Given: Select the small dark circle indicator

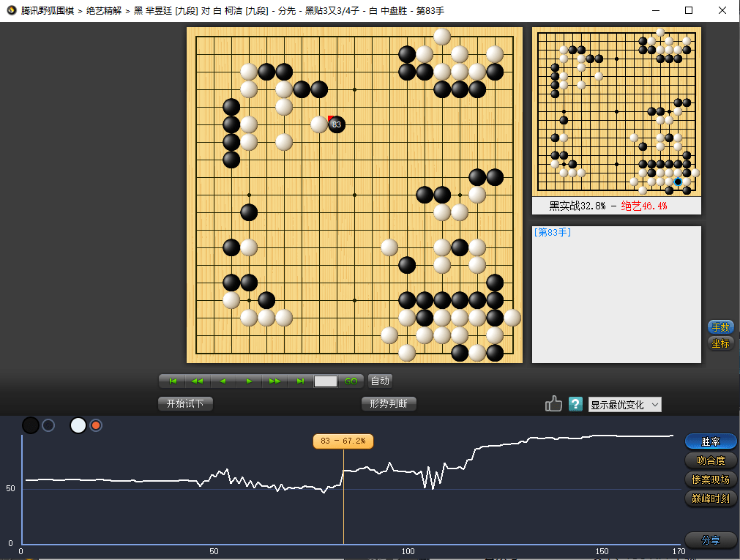Looking at the screenshot, I should point(48,425).
